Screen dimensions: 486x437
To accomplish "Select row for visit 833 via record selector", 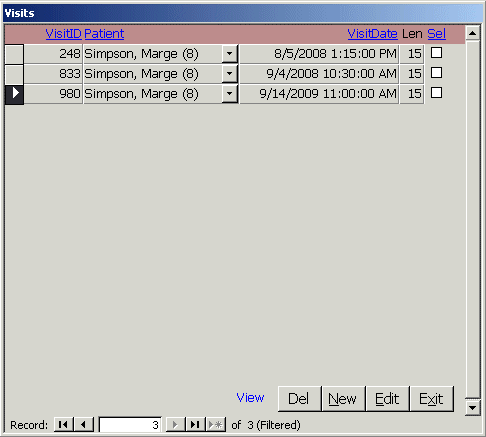I will [14, 74].
